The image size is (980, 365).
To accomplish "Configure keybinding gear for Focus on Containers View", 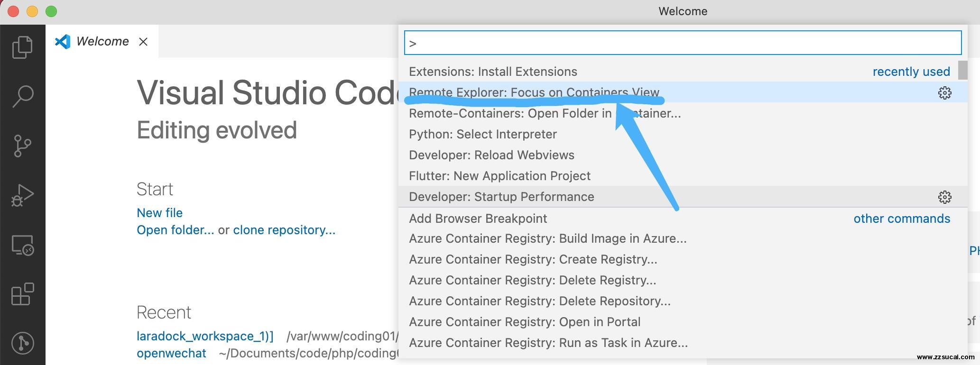I will [944, 92].
